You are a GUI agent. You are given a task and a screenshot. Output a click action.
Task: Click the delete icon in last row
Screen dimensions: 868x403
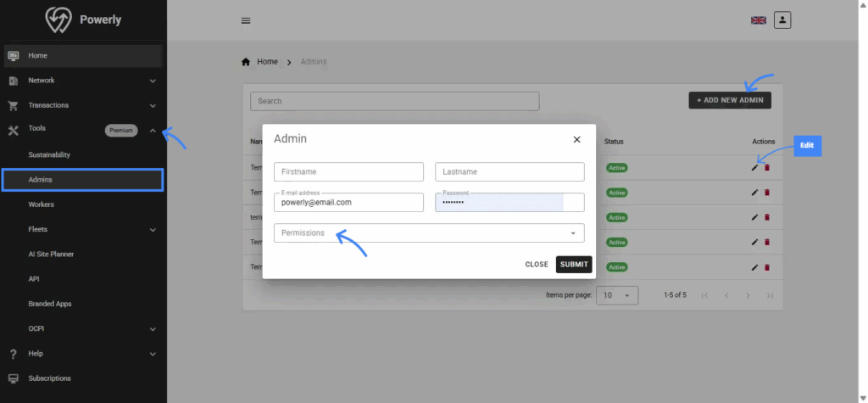(x=767, y=266)
